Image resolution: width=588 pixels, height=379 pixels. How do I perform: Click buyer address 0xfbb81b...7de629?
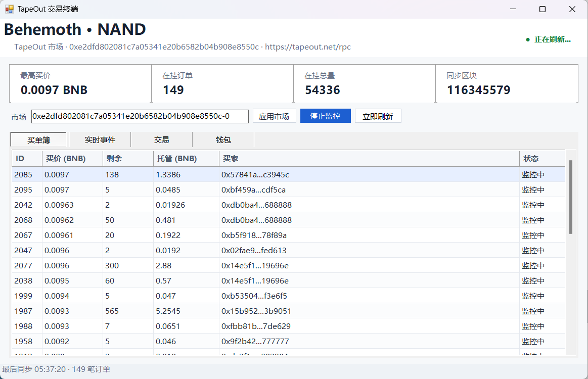(256, 326)
